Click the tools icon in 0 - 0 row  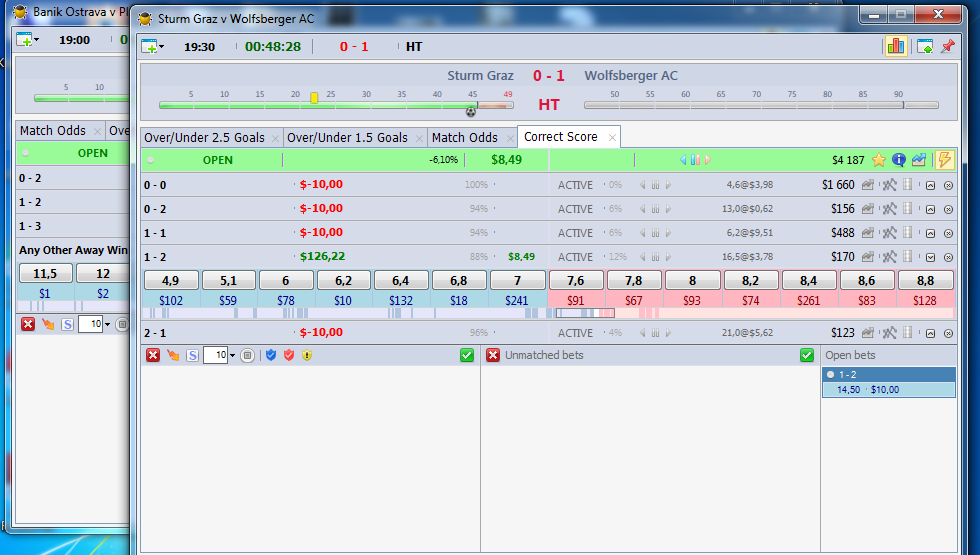tap(889, 185)
